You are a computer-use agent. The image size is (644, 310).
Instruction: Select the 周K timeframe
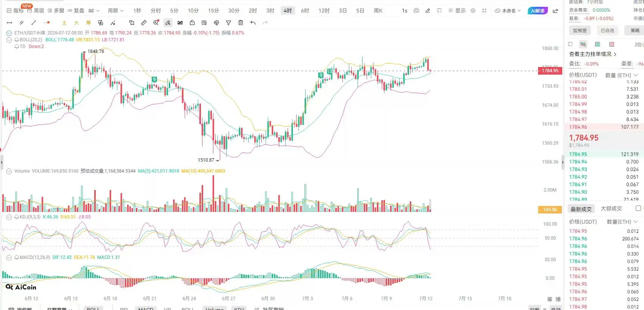[x=378, y=11]
